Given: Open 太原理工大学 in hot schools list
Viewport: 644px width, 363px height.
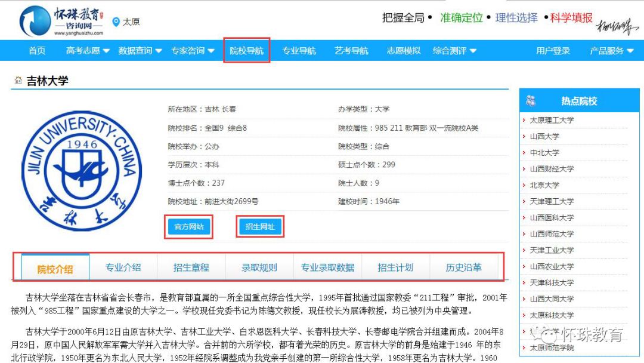Looking at the screenshot, I should (552, 120).
